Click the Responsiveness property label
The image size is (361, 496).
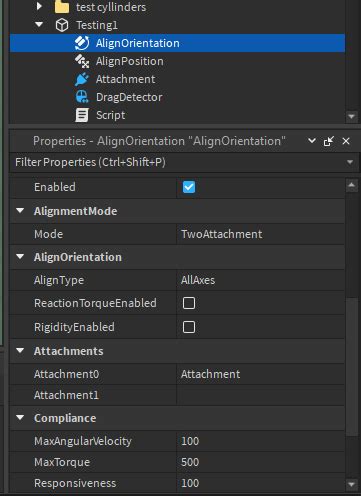coord(75,483)
